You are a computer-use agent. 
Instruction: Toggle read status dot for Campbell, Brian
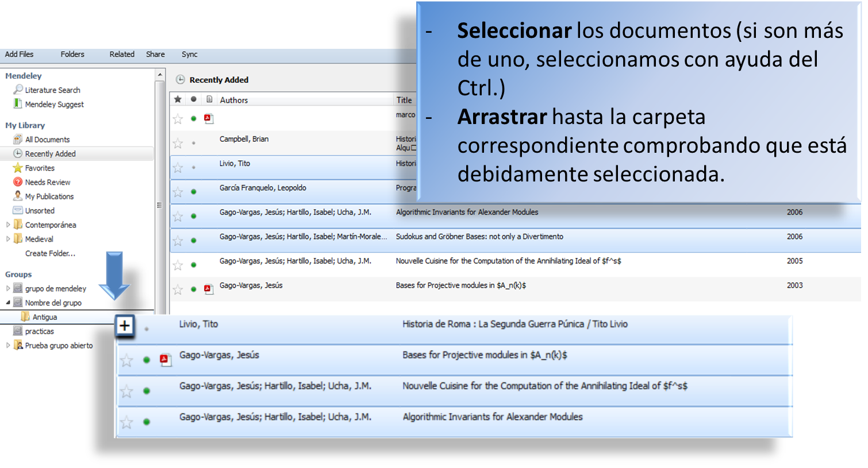coord(194,143)
